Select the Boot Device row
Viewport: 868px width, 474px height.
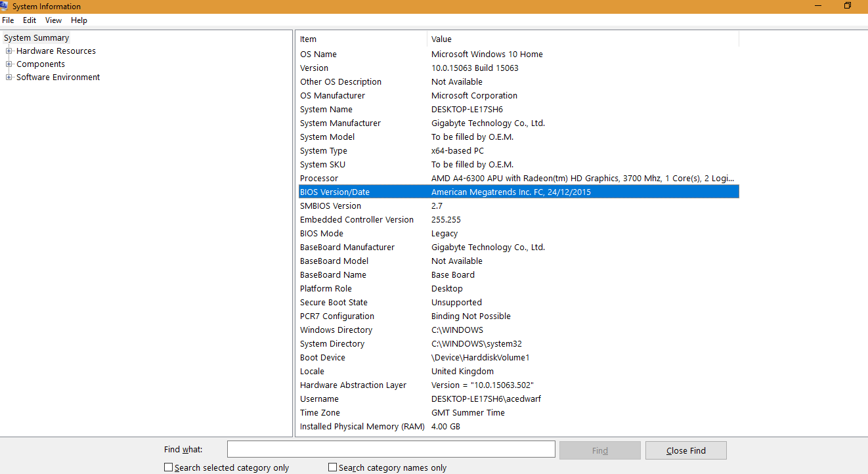(517, 358)
